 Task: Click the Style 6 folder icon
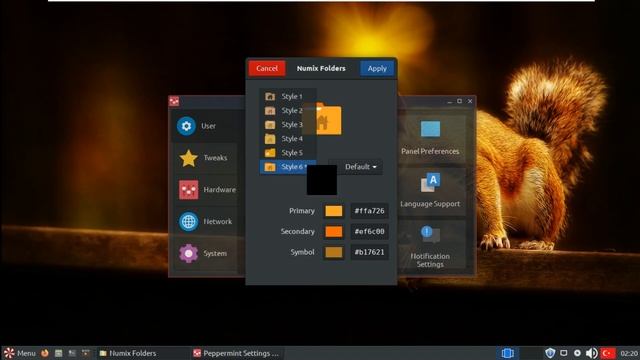270,167
